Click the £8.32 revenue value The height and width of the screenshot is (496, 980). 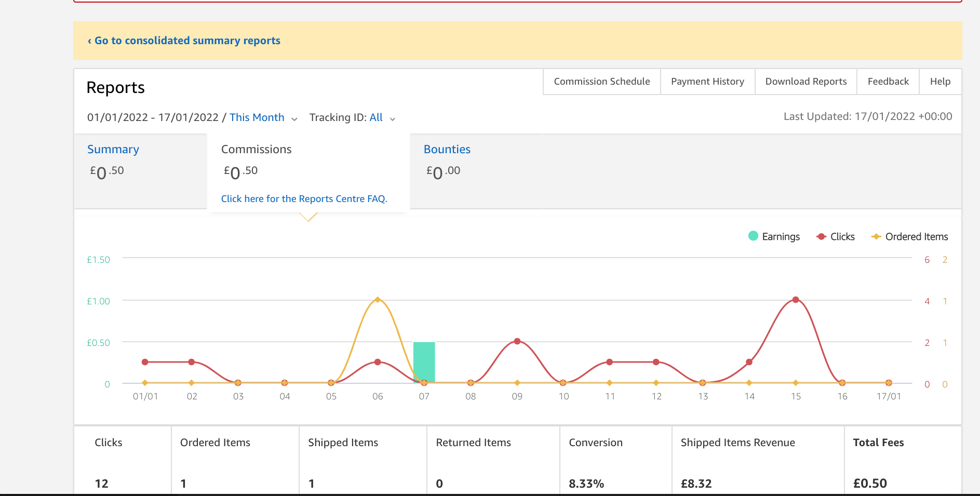click(x=696, y=484)
